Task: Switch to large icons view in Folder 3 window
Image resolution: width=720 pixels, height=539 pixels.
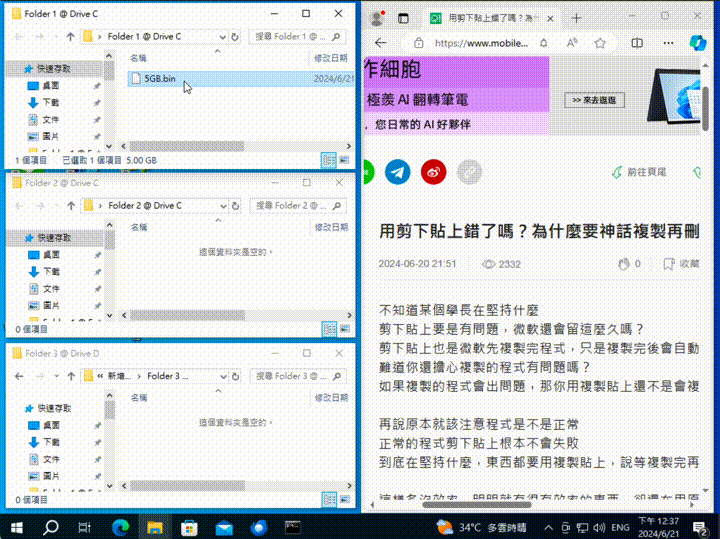Action: pyautogui.click(x=345, y=500)
